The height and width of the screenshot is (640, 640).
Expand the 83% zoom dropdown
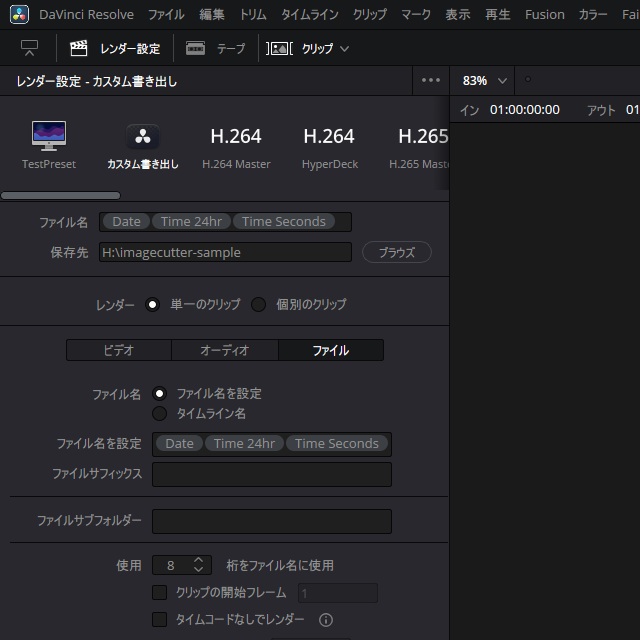pyautogui.click(x=485, y=81)
